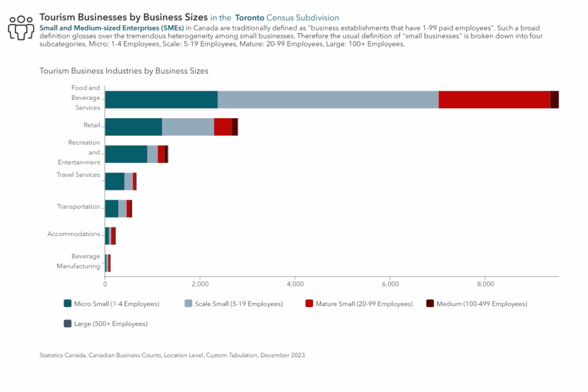Click the 8,000 x-axis tick label
The height and width of the screenshot is (392, 588).
click(x=486, y=284)
